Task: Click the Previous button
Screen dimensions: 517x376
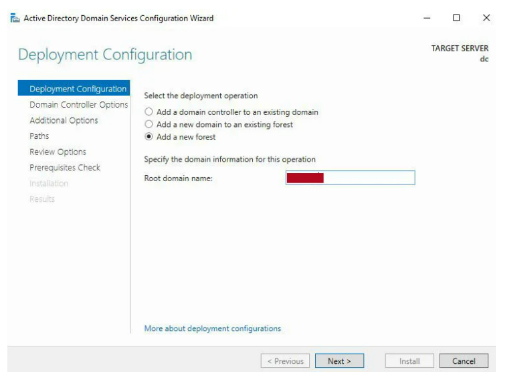Action: [285, 361]
